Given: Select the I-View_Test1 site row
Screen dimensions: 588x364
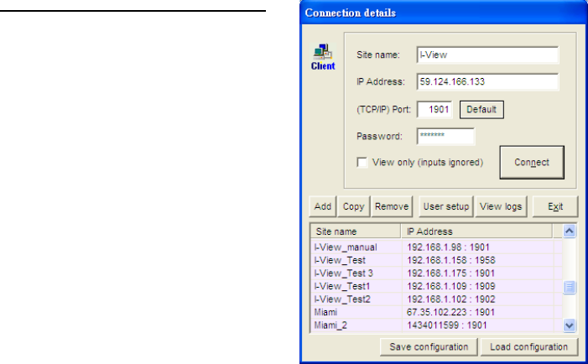Looking at the screenshot, I should (436, 286).
